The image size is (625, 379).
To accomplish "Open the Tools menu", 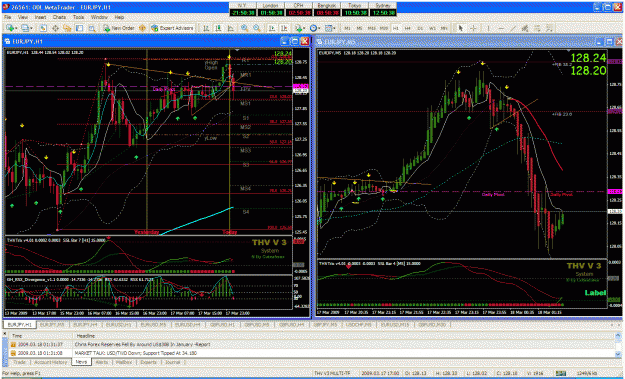I will tap(78, 18).
